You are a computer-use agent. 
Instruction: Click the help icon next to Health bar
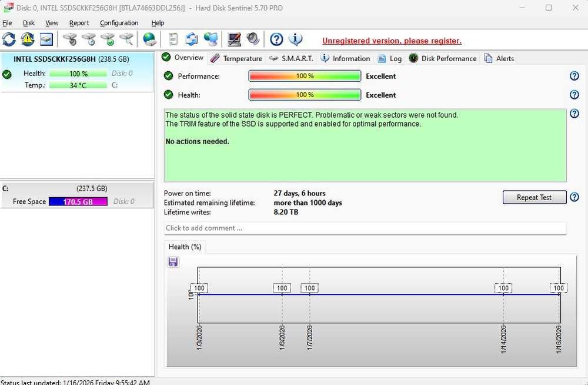click(574, 95)
